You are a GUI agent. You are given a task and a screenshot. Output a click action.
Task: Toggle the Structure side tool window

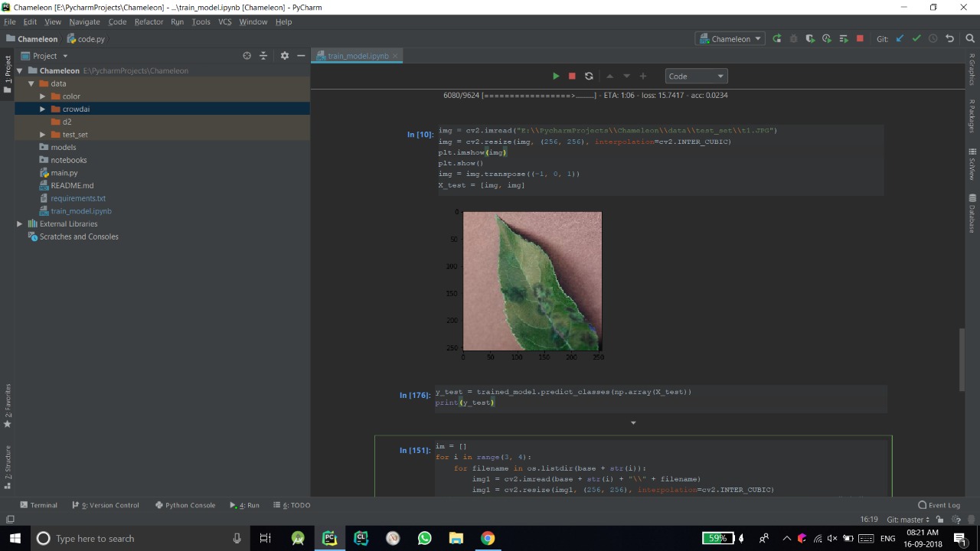tap(8, 467)
